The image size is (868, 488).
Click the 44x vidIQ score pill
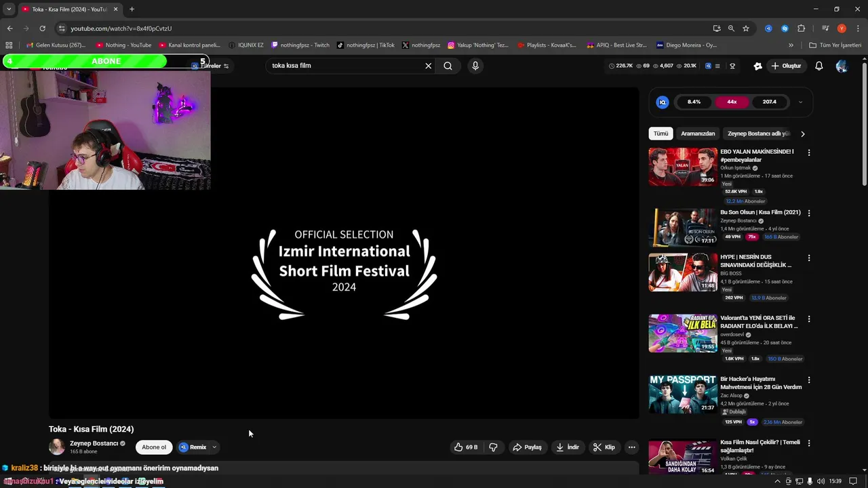coord(732,102)
